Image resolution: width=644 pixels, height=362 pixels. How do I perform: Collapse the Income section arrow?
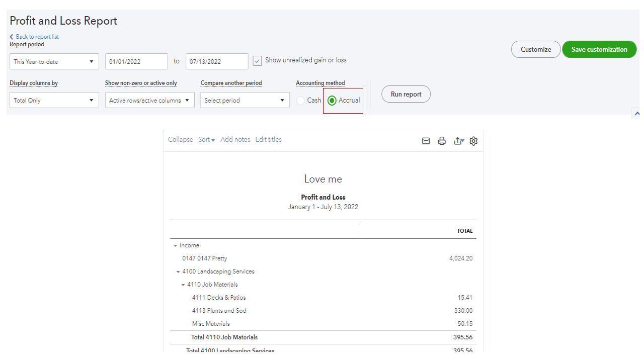click(176, 246)
